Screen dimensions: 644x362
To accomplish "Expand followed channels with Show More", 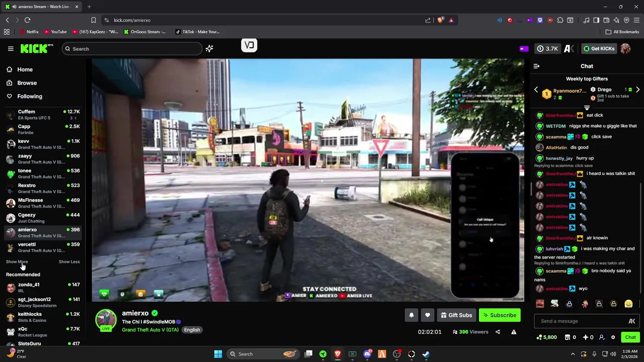I will click(x=17, y=262).
